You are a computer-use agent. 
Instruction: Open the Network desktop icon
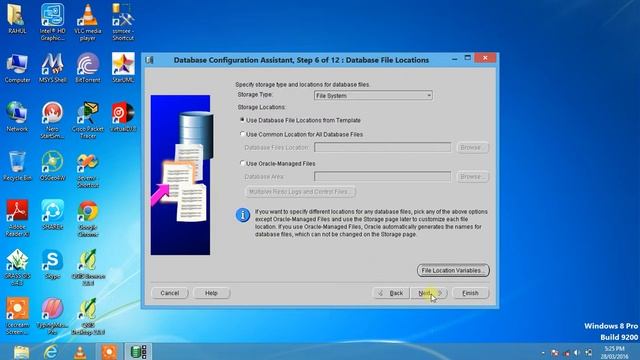click(17, 117)
